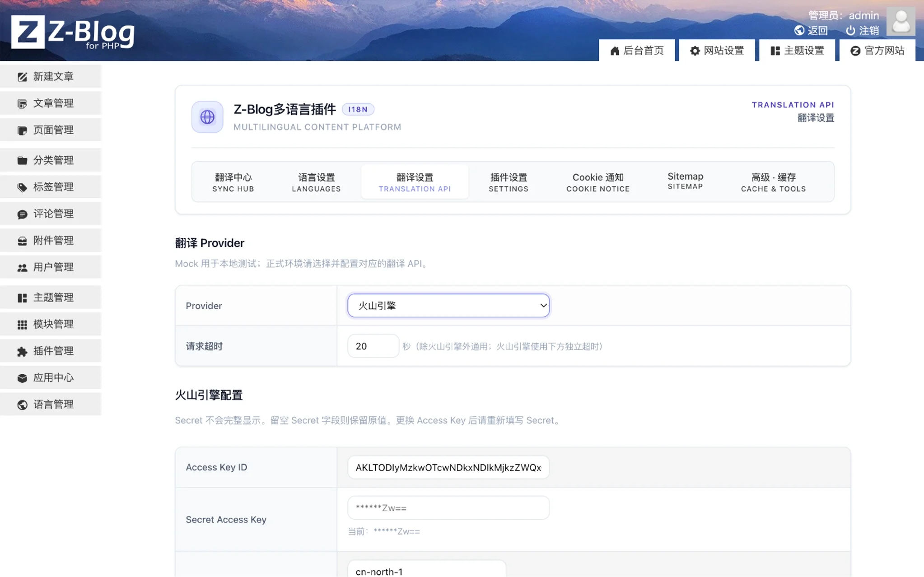Click the language management globe icon
This screenshot has height=577, width=924.
[22, 405]
